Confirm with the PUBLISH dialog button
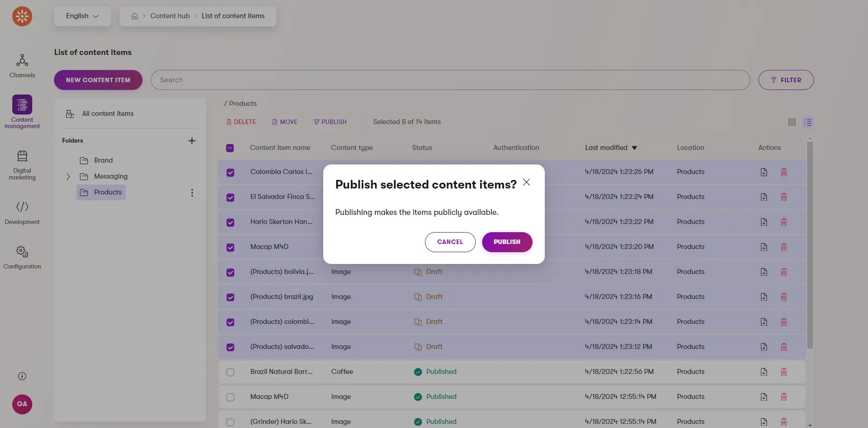Screen dimensions: 868x428 (507, 242)
